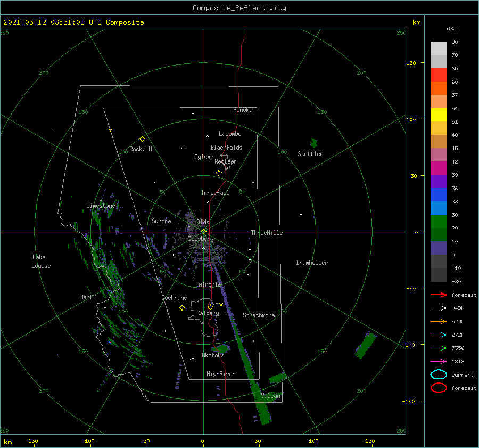The image size is (479, 448).
Task: Click the Lake Louise label
Action: click(41, 262)
